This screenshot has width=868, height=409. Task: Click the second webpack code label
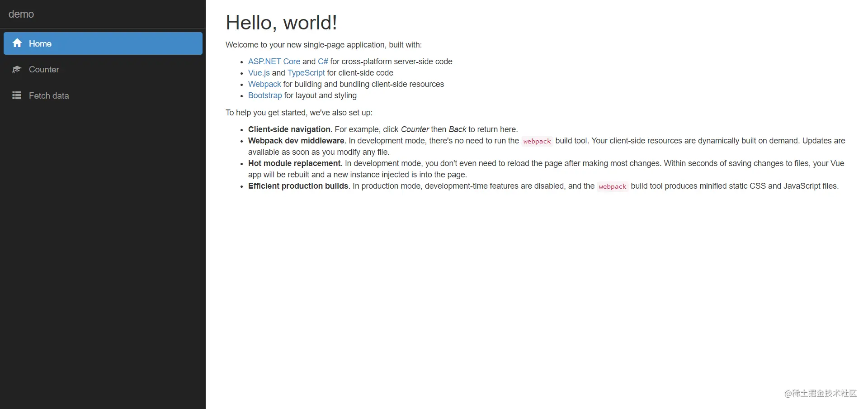[x=613, y=186]
